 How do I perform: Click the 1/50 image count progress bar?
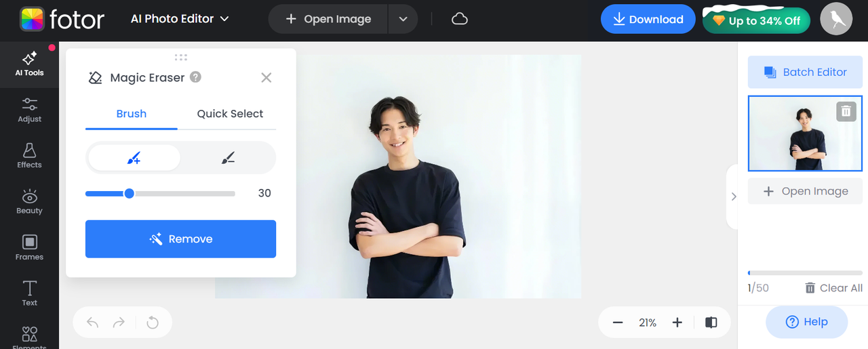pos(805,273)
